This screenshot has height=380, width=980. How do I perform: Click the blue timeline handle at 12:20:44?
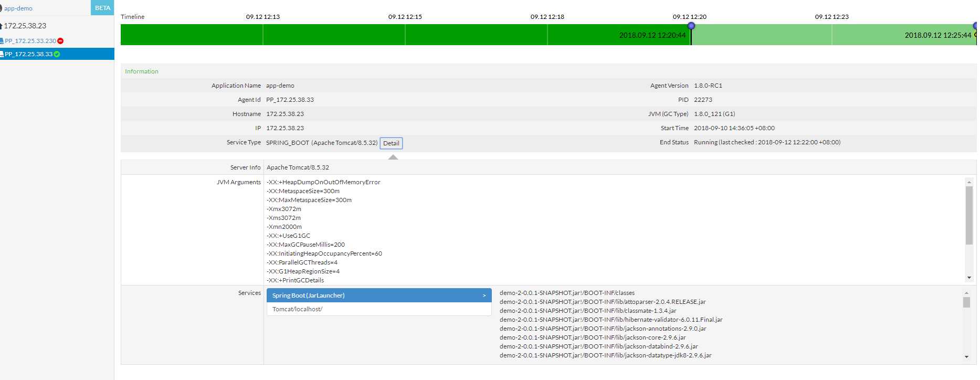(x=691, y=26)
